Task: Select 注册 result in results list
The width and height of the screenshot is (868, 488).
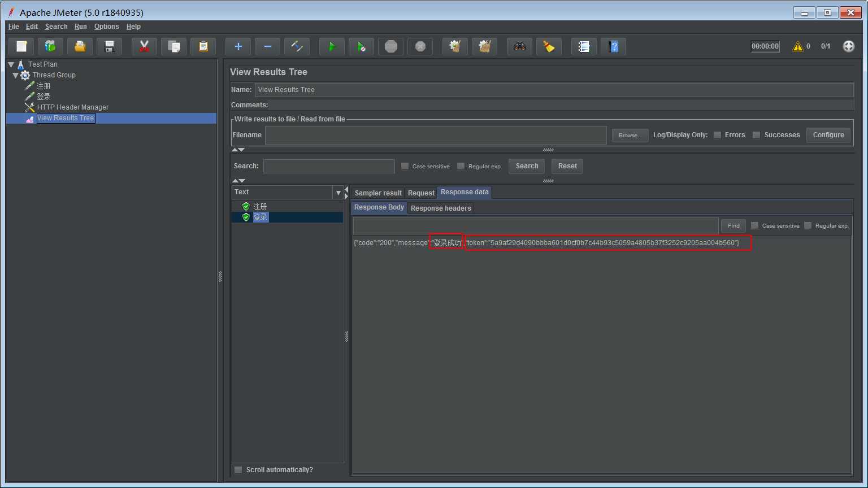Action: click(260, 207)
